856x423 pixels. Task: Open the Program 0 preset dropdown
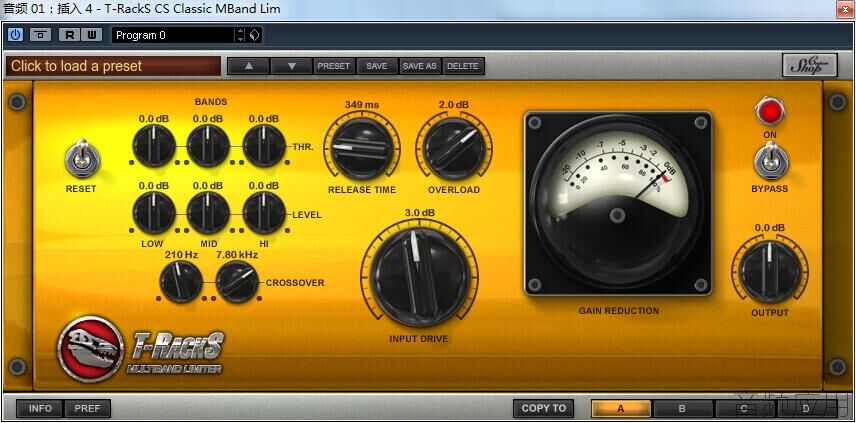174,35
